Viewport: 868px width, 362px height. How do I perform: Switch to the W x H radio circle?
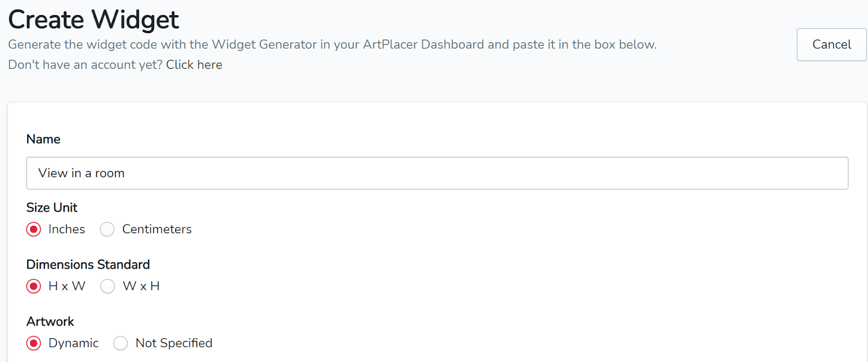pos(108,286)
